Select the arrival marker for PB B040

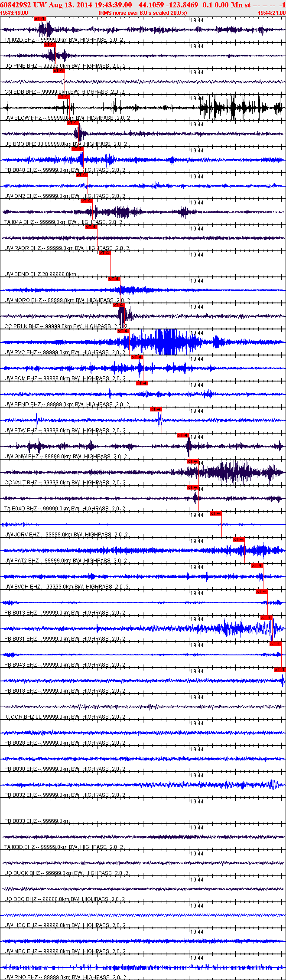77,149
